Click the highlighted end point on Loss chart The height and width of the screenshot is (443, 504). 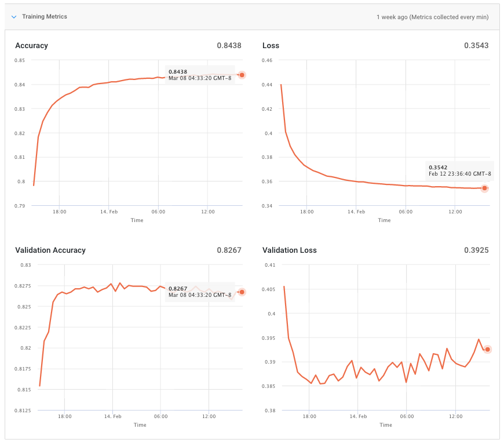485,188
